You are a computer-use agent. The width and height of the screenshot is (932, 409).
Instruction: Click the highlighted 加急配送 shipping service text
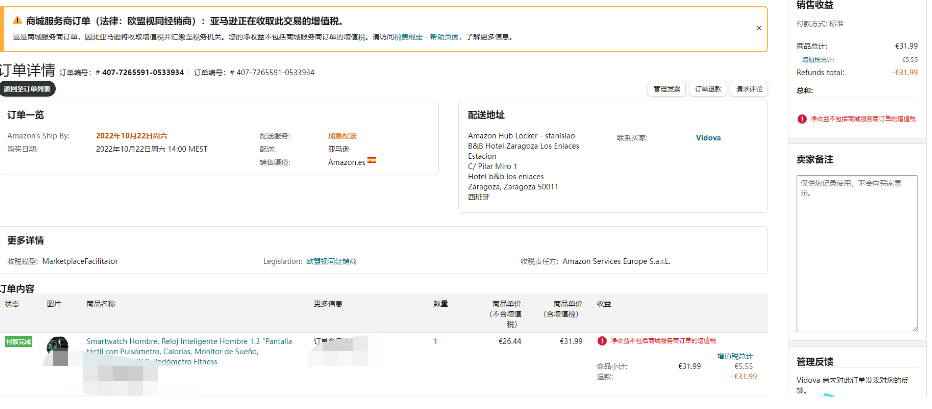tap(342, 136)
